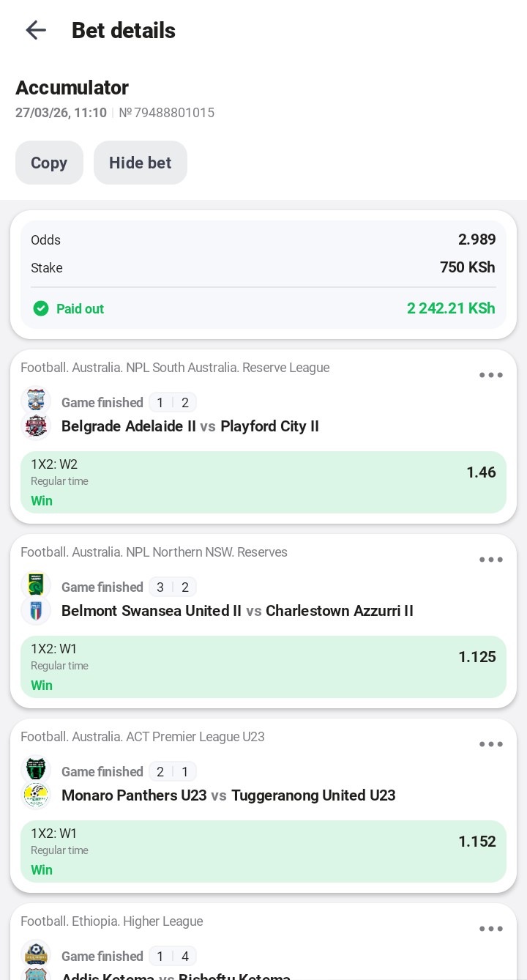
Task: Tap the Belmont Swansea United II crest
Action: 36,585
